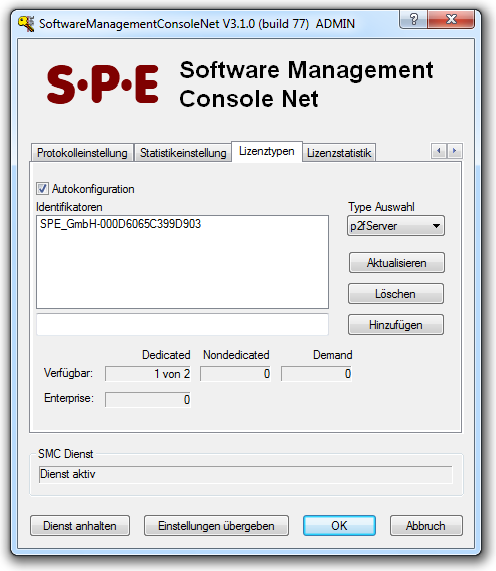The height and width of the screenshot is (571, 496).
Task: Click Einstellungen übergeben button
Action: pos(216,525)
